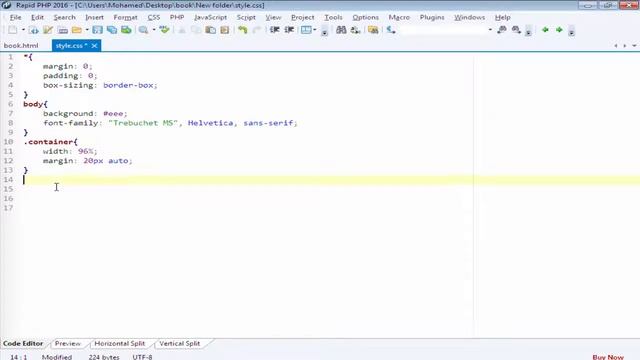Click the Find Previous binoculars icon
Viewport: 640px width, 360px height.
(502, 30)
